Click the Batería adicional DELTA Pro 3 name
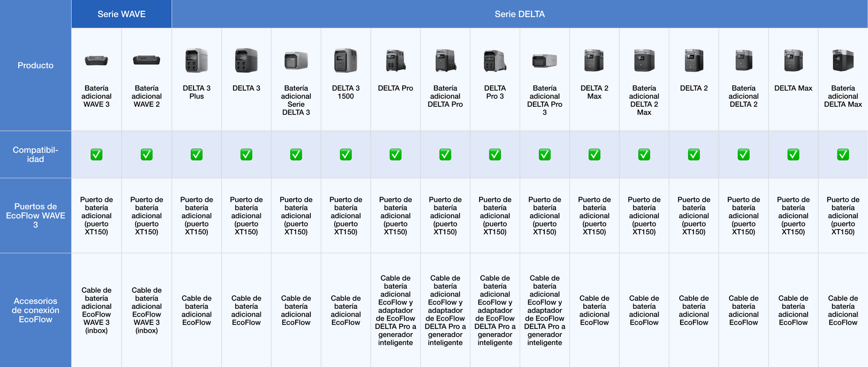 [544, 100]
